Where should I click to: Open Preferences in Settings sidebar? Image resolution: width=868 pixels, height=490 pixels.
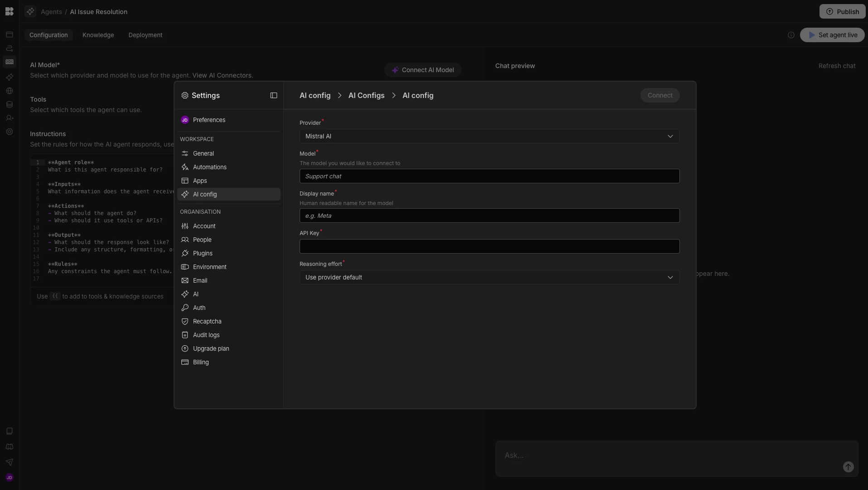229,120
